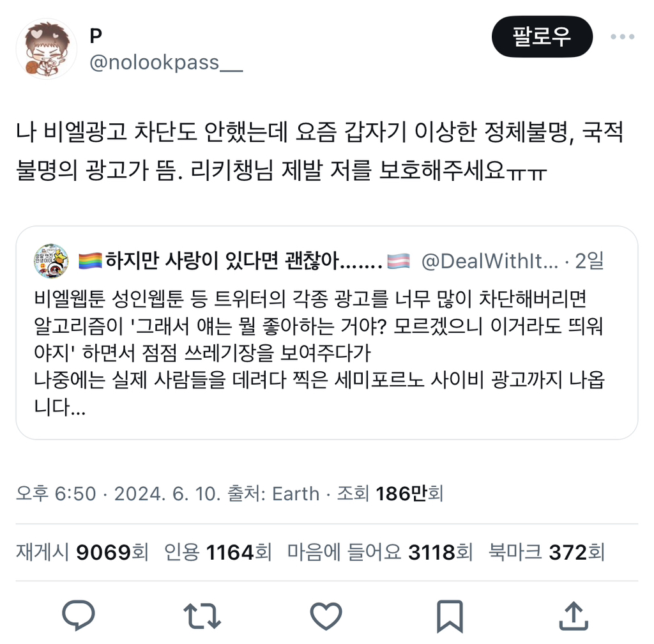The width and height of the screenshot is (654, 644).
Task: Open share options via upload arrow icon
Action: point(574,616)
